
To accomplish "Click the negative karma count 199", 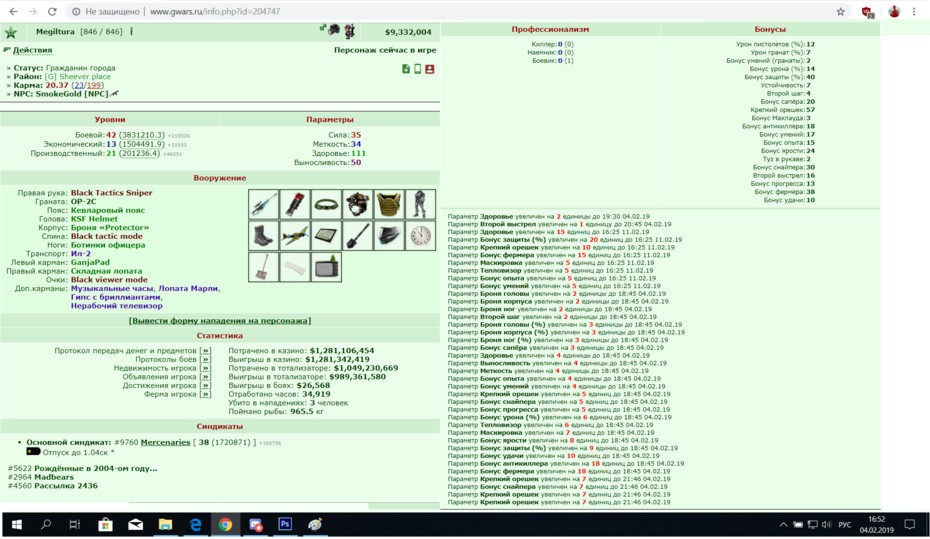I will (x=94, y=85).
